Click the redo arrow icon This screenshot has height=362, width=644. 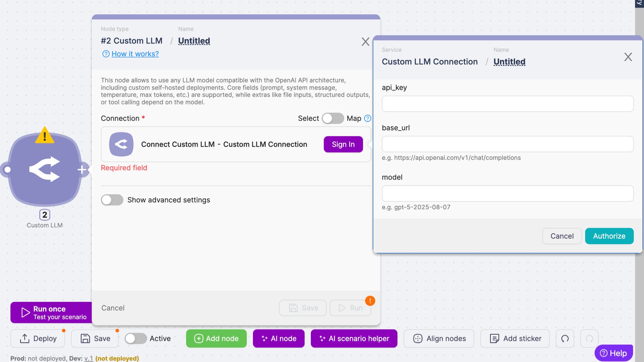tap(589, 339)
